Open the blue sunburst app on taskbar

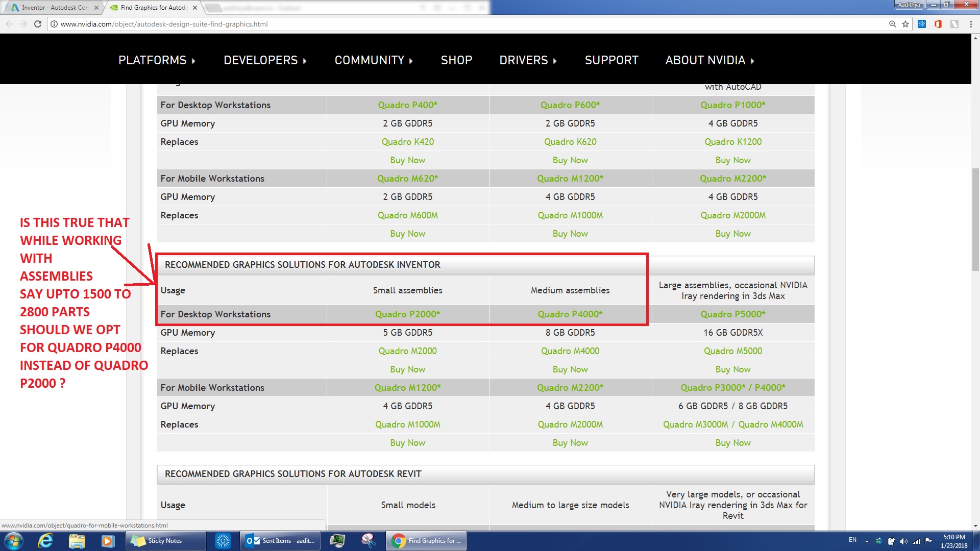(x=223, y=541)
